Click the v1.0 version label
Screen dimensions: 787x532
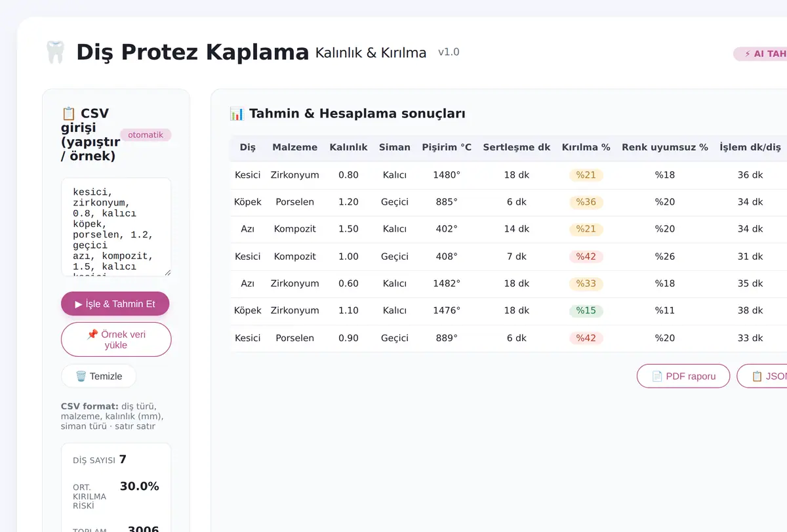click(x=449, y=52)
